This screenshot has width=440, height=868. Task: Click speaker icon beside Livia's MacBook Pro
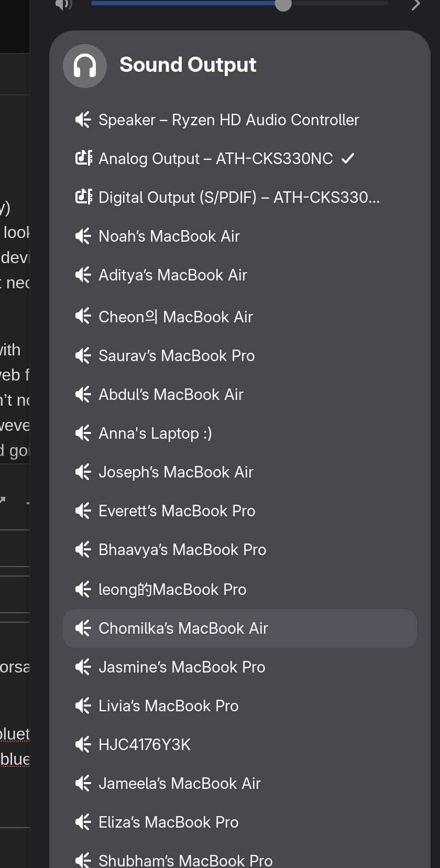click(83, 706)
